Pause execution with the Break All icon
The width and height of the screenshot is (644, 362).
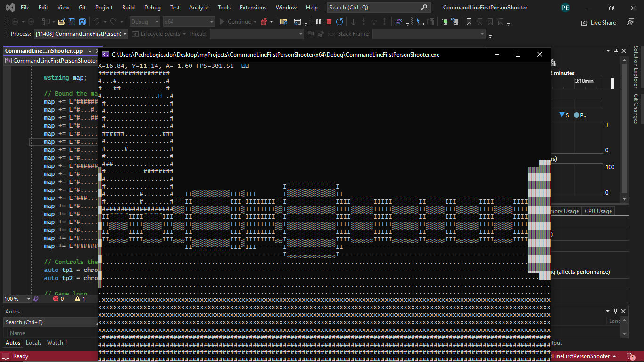point(318,22)
